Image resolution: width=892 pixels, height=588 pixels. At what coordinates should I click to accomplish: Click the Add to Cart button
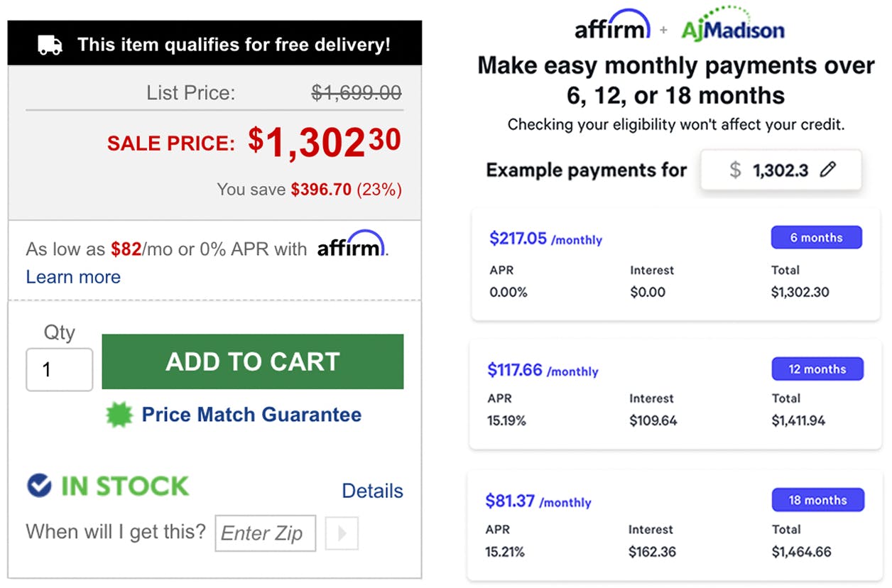click(252, 362)
